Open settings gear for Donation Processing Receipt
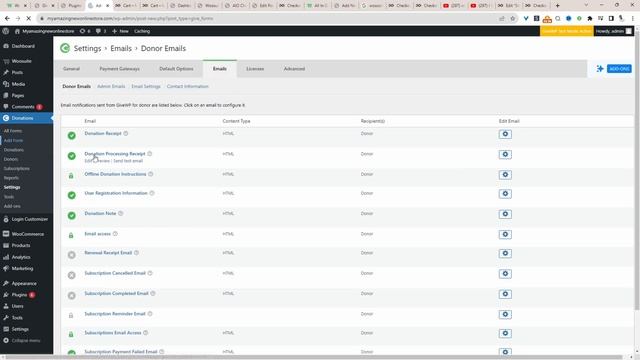This screenshot has height=360, width=640. click(505, 154)
